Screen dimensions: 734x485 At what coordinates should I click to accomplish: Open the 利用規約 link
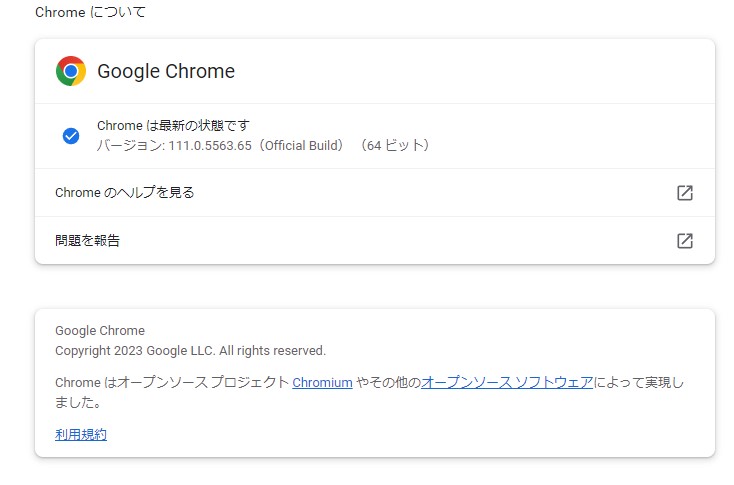coord(81,434)
